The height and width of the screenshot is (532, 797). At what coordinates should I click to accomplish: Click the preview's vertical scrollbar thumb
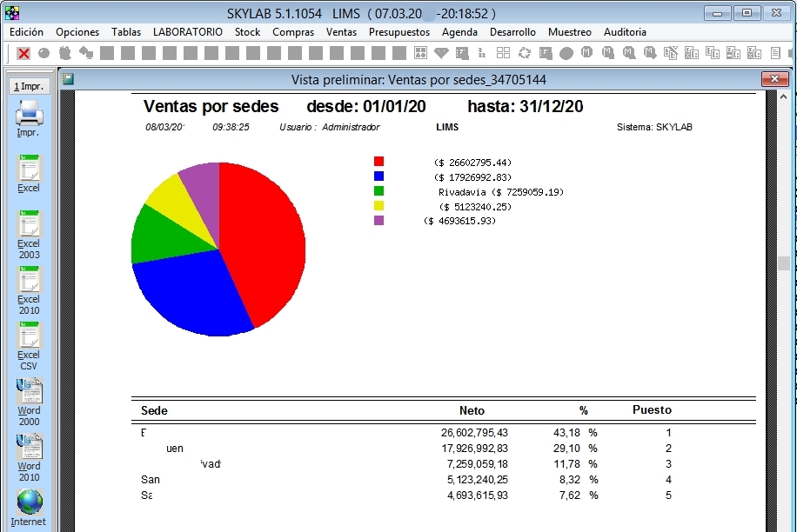click(784, 263)
